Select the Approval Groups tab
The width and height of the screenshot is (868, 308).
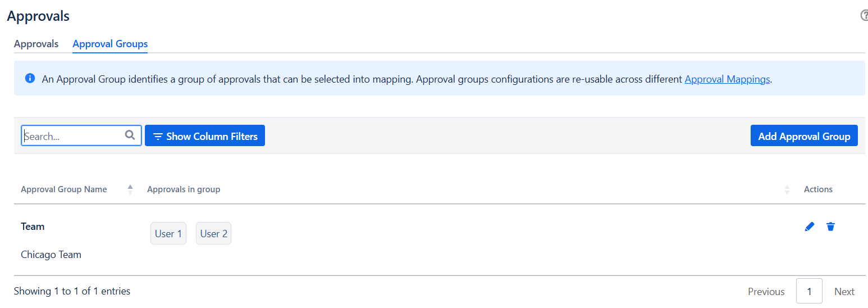(110, 44)
